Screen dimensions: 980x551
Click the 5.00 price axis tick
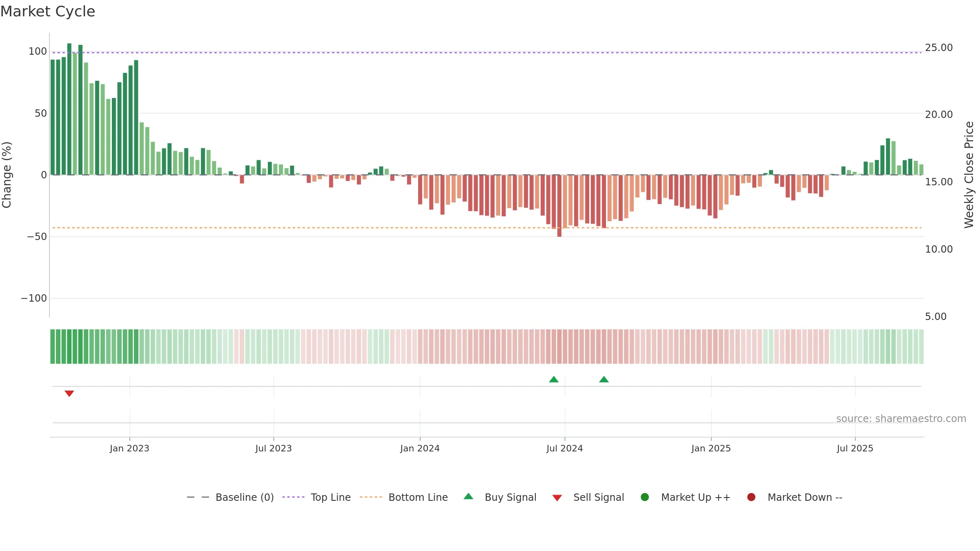click(x=935, y=317)
